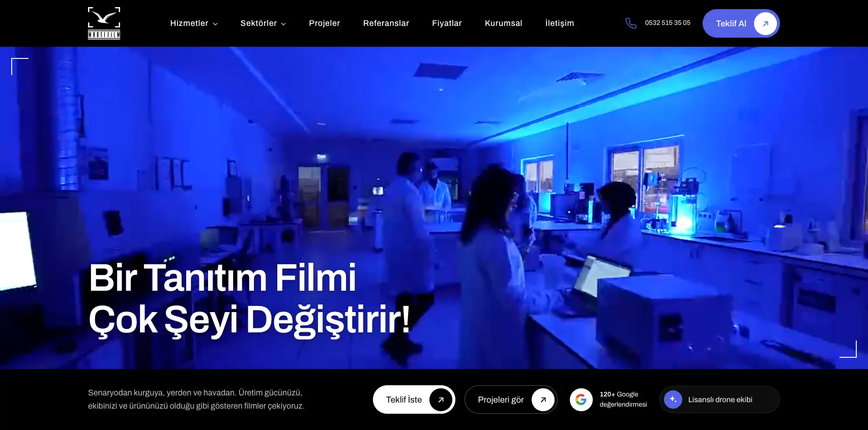The image size is (868, 430).
Task: Click the Hizmetler menu label
Action: click(189, 23)
